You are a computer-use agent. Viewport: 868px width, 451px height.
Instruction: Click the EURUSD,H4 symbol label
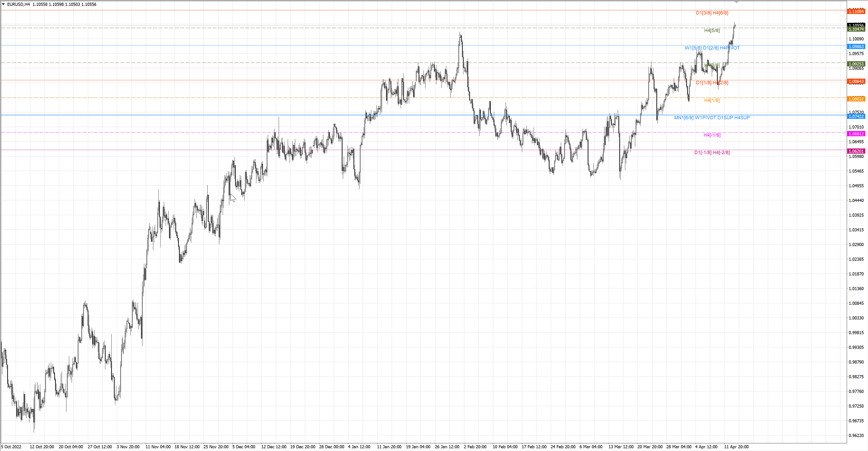click(x=19, y=4)
